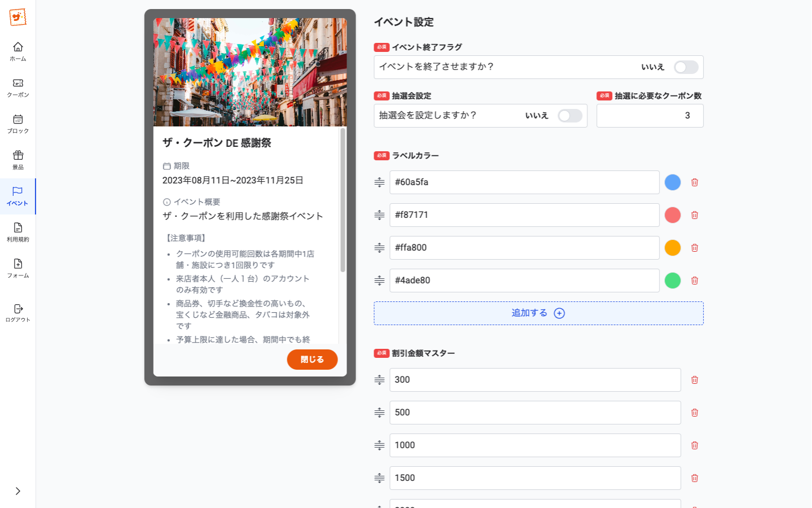Screen dimensions: 812x508
Task: Open the orange #ffa800 color swatch
Action: tap(673, 248)
